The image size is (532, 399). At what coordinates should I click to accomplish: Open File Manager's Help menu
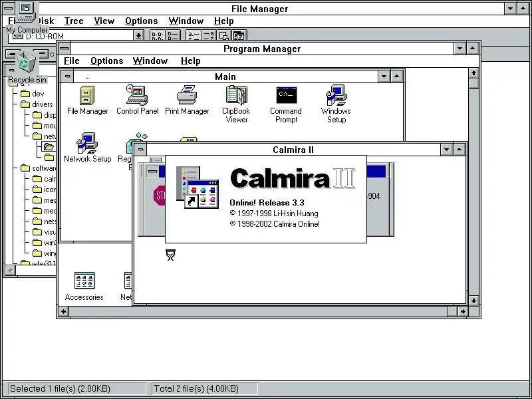click(x=223, y=21)
